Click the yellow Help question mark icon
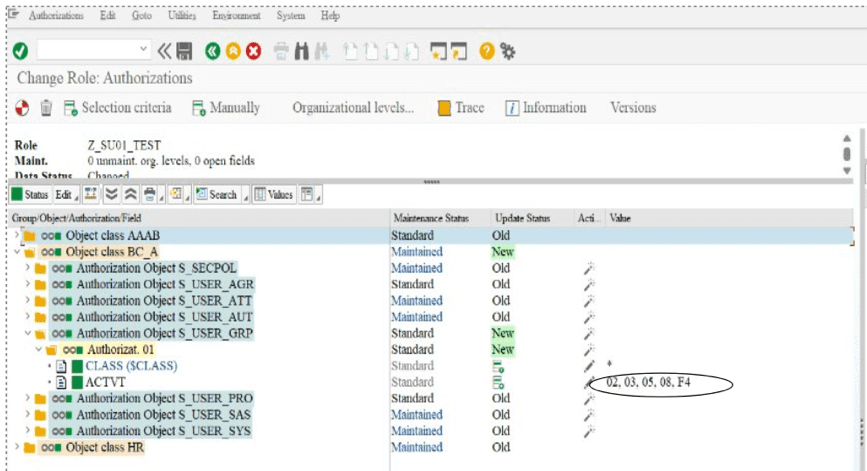The width and height of the screenshot is (867, 471). click(487, 50)
